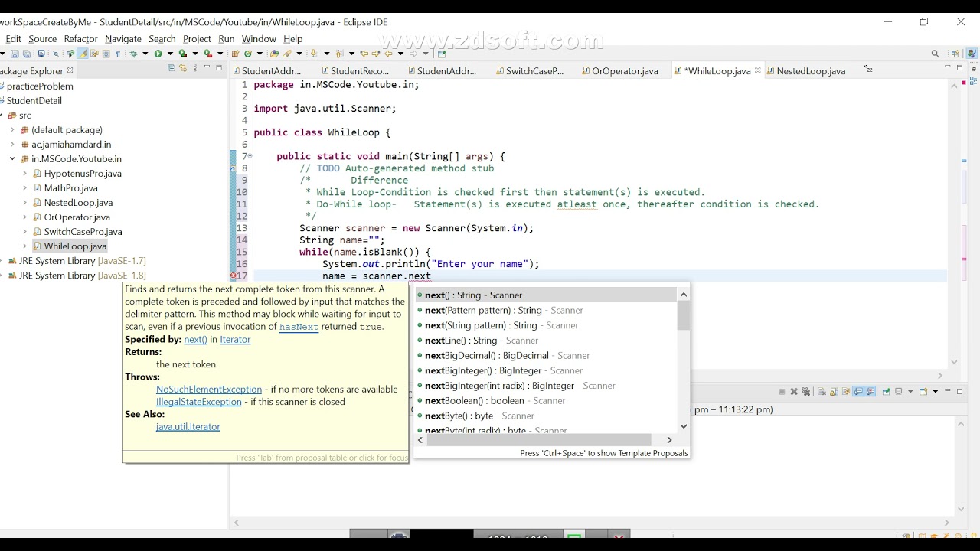Collapse the in.MSCode.Youtube.in package
The height and width of the screenshot is (551, 980).
[12, 159]
